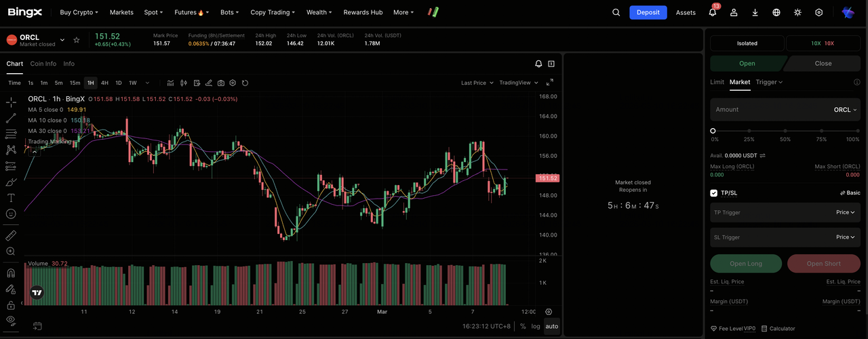Viewport: 868px width, 339px height.
Task: Toggle the log scale option
Action: click(536, 326)
